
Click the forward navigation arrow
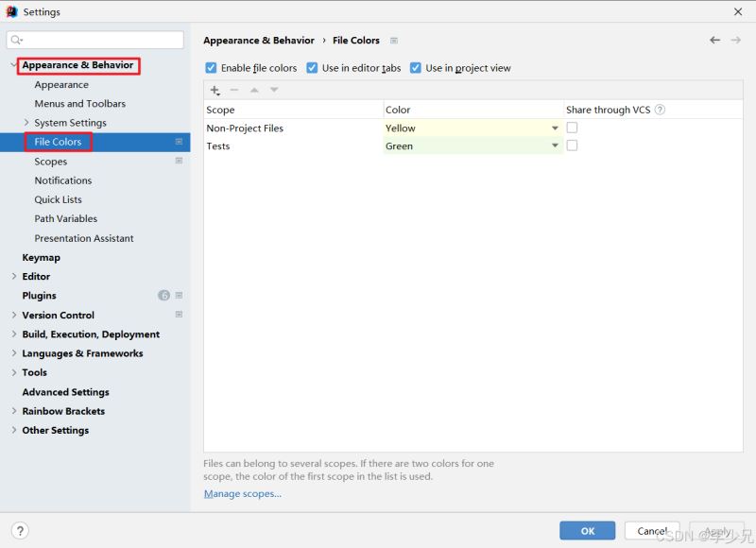coord(736,40)
